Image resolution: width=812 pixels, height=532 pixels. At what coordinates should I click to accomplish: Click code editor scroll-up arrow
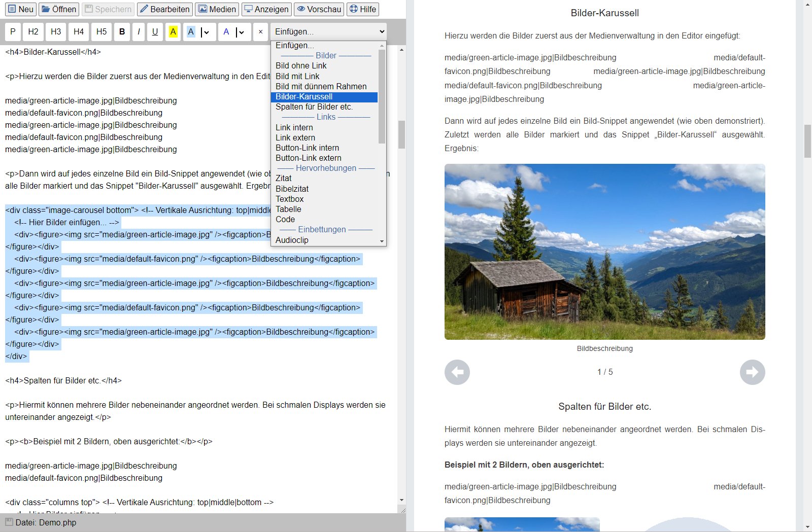click(401, 50)
